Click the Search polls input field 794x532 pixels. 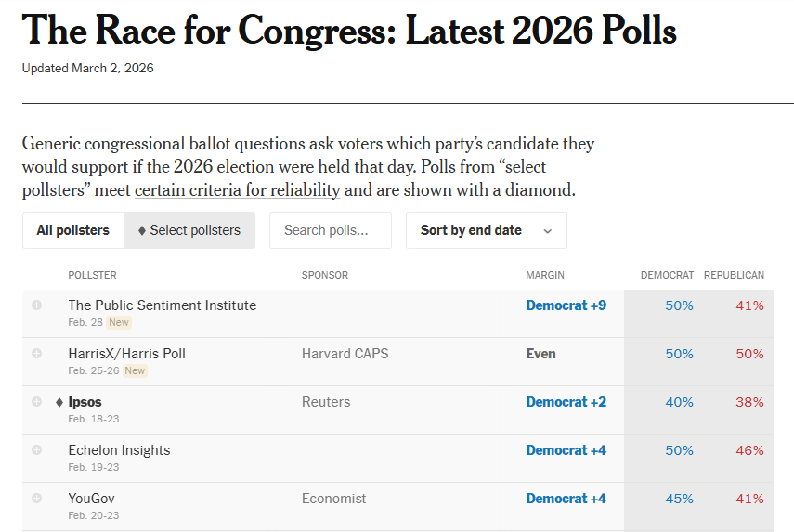click(x=331, y=230)
